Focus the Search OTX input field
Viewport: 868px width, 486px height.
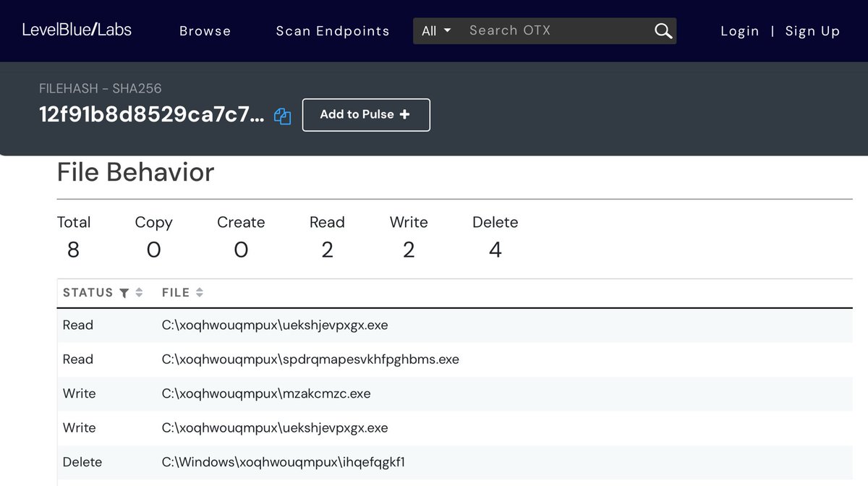click(557, 30)
